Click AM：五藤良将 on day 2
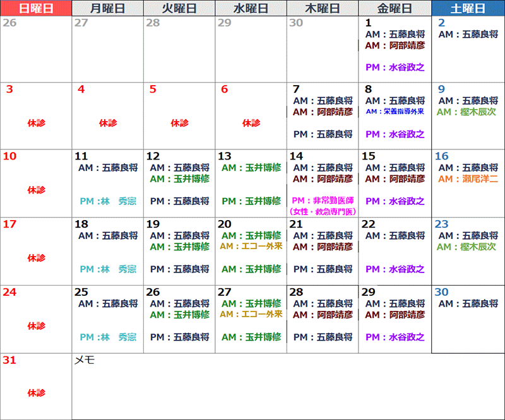This screenshot has height=420, width=505. coord(468,34)
